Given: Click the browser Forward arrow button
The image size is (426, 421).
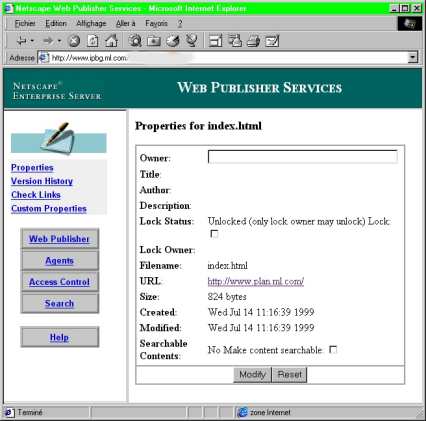Looking at the screenshot, I should click(x=48, y=41).
